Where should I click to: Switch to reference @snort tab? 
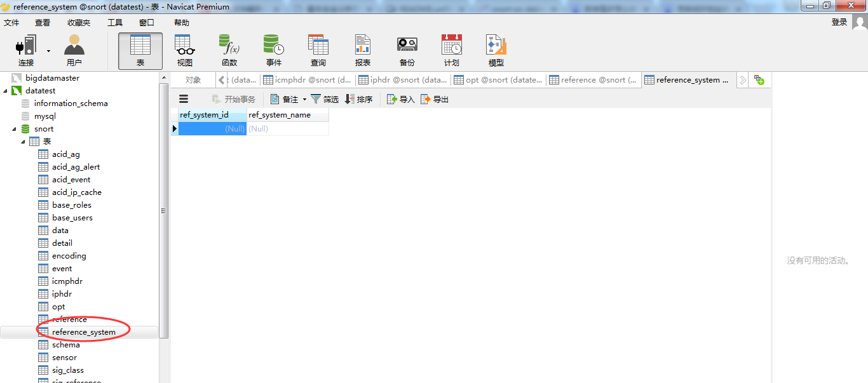593,80
